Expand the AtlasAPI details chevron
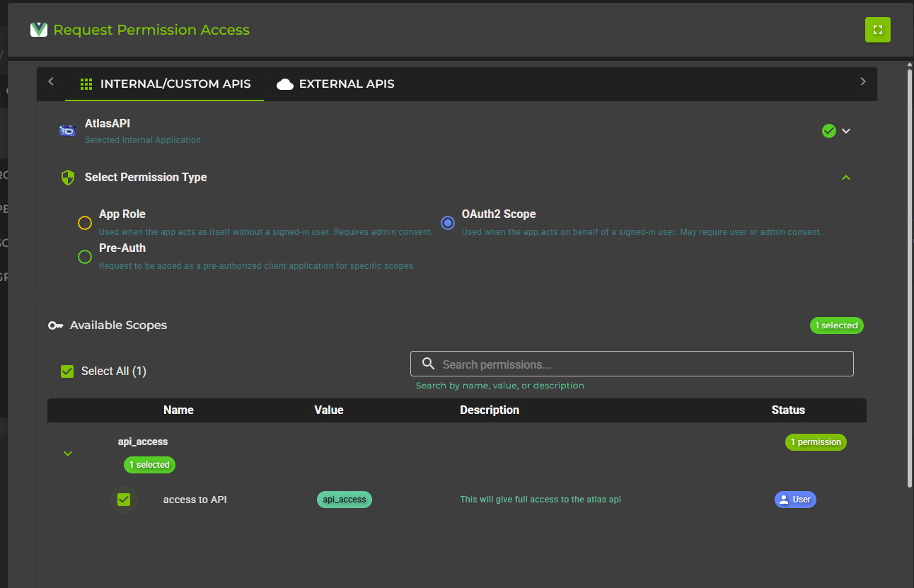Image resolution: width=914 pixels, height=588 pixels. click(x=846, y=131)
